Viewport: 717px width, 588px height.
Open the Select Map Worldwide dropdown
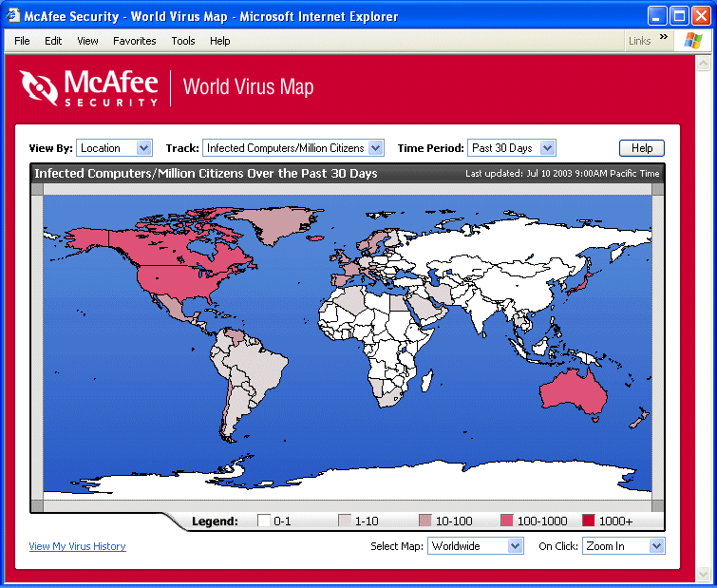point(475,546)
